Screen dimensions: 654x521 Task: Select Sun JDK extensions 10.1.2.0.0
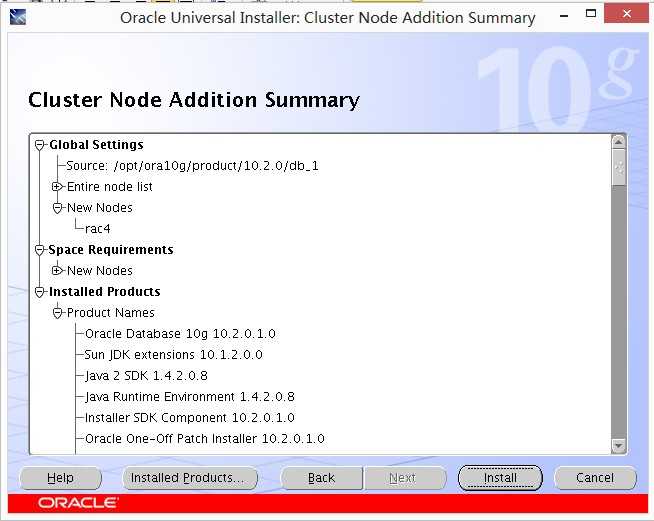coord(174,355)
